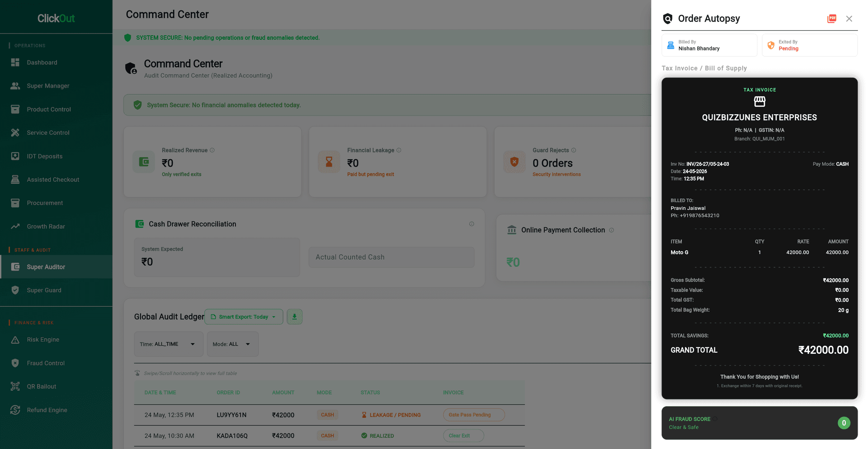Screen dimensions: 868x449
Task: Click the Refund Engine icon
Action: (x=15, y=410)
